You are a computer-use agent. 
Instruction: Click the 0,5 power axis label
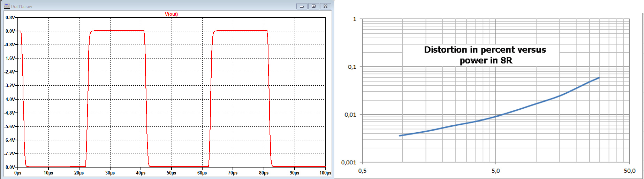coord(362,171)
